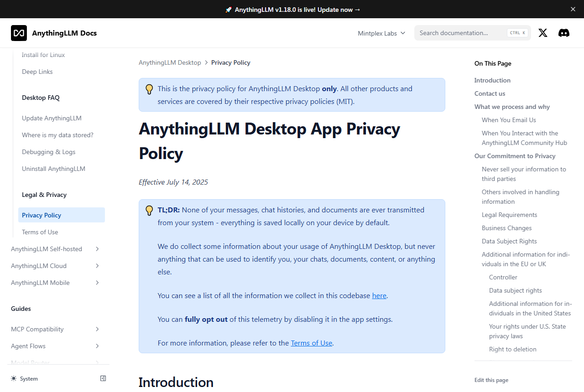Expand the AnythingLLM Mobile section
The width and height of the screenshot is (584, 392).
point(56,283)
